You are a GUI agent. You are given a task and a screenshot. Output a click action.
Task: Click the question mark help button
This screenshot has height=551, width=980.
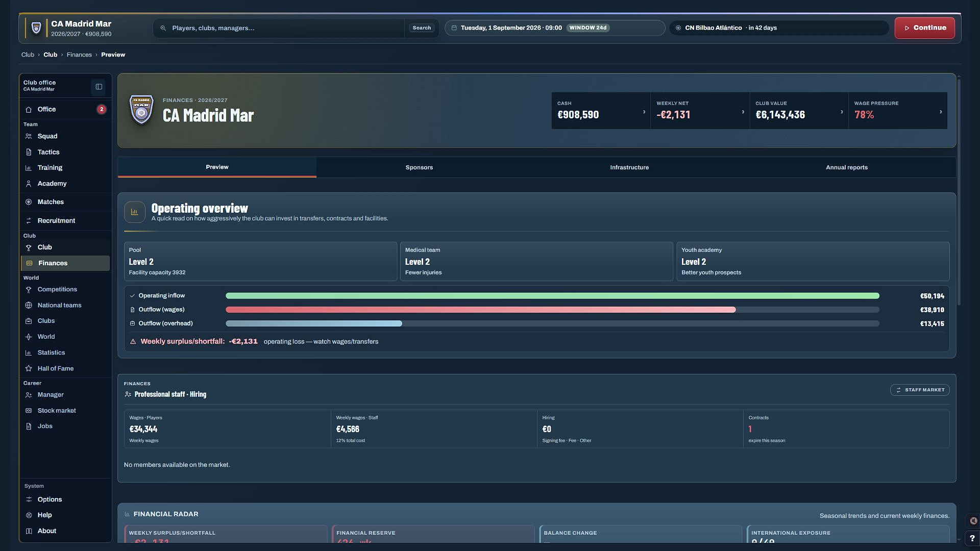[972, 538]
